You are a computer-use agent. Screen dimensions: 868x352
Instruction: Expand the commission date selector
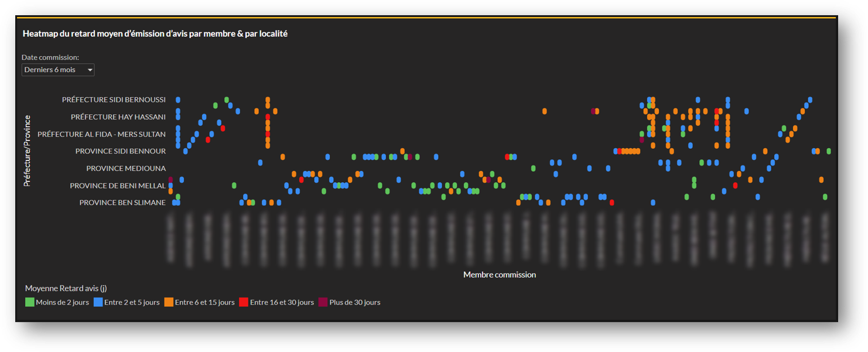pos(58,69)
